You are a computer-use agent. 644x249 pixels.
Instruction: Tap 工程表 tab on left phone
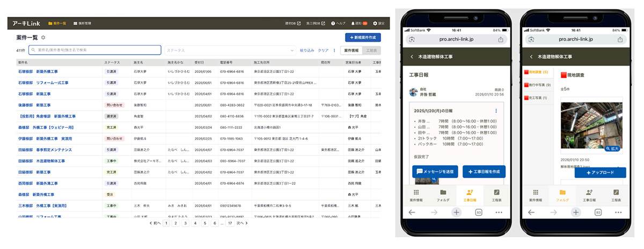pos(497,195)
